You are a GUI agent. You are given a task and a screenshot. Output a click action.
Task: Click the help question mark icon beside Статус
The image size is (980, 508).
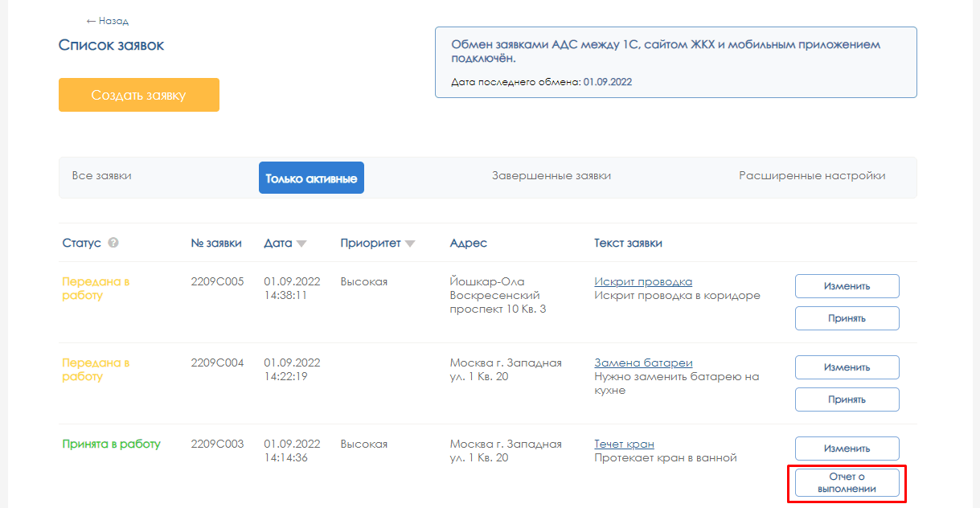pos(113,243)
